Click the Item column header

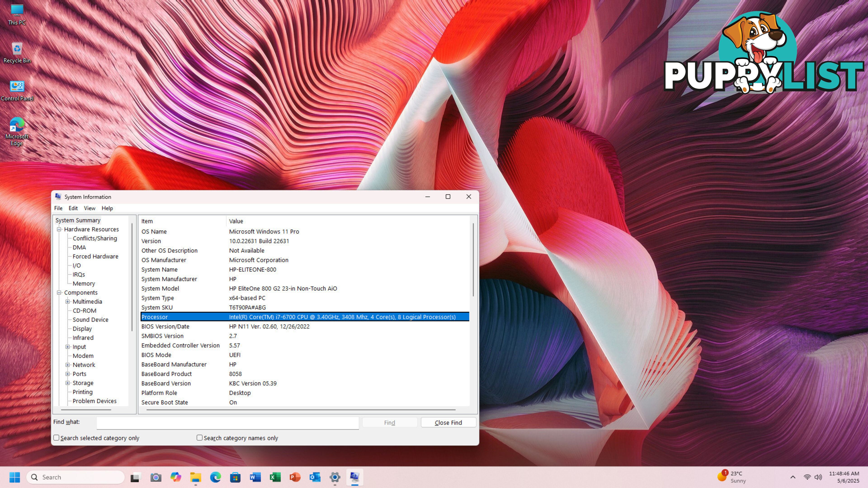(x=183, y=221)
